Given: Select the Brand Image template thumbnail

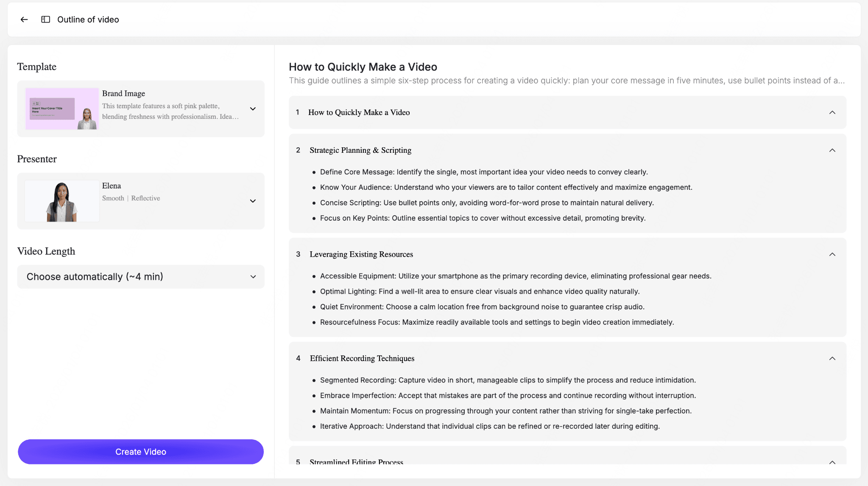Looking at the screenshot, I should pyautogui.click(x=61, y=109).
